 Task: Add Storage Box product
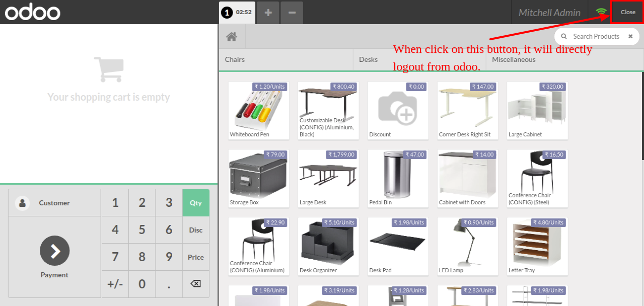[259, 178]
